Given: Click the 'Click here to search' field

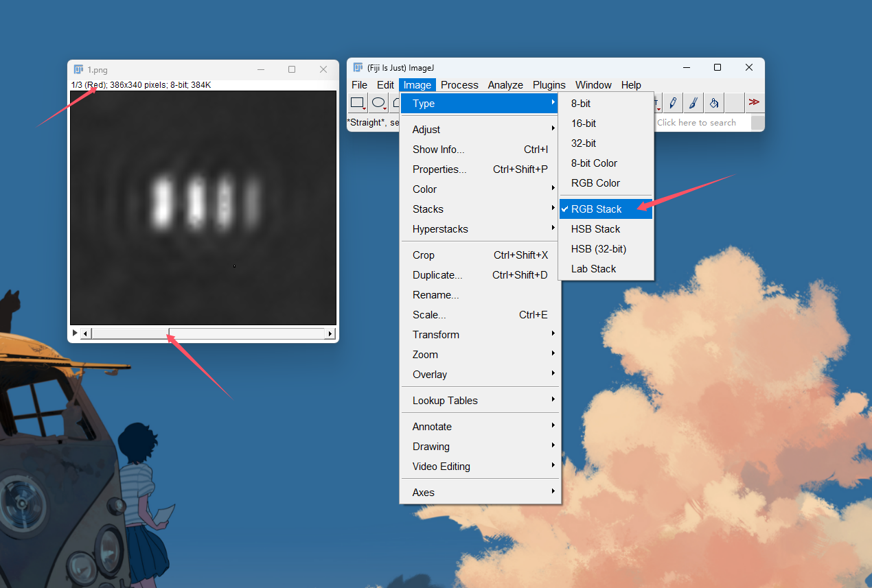Looking at the screenshot, I should (x=702, y=123).
